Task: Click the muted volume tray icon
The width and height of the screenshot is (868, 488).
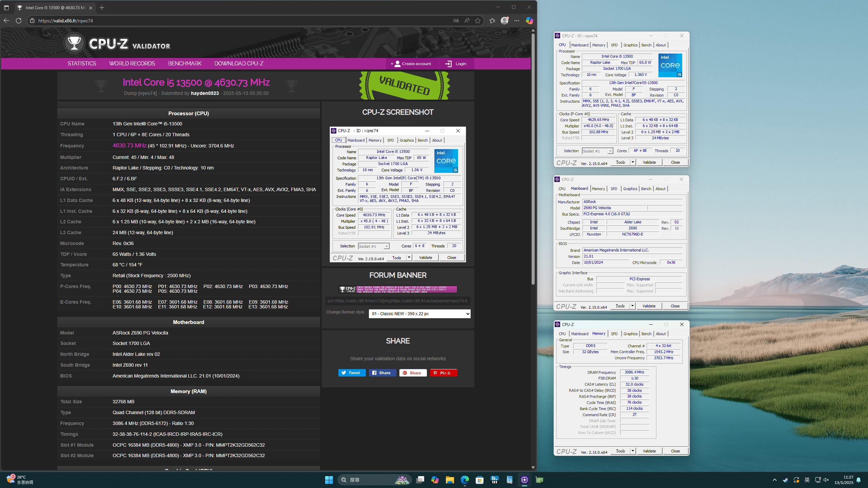Action: 826,480
